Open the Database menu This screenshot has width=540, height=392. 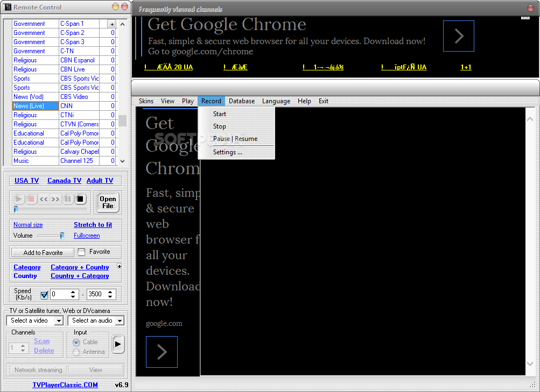tap(242, 101)
